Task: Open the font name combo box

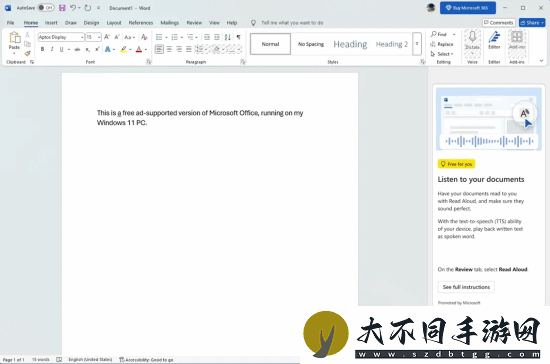Action: (61, 37)
